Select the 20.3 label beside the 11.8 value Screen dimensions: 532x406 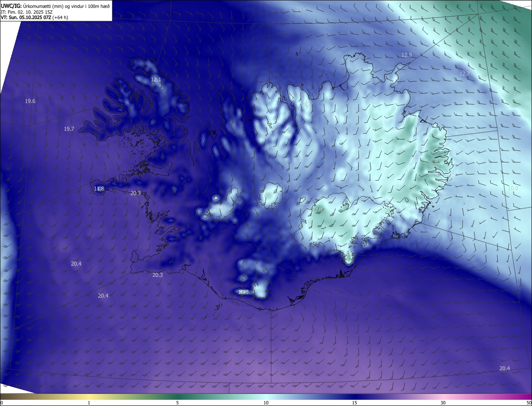pyautogui.click(x=135, y=193)
